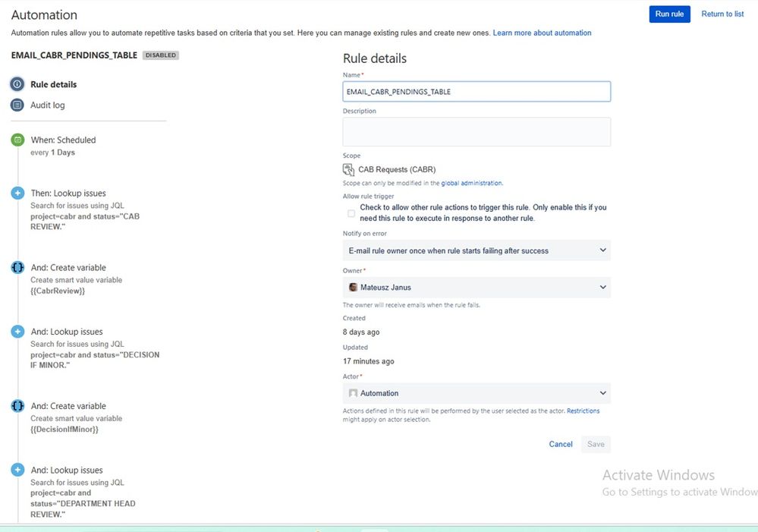The height and width of the screenshot is (532, 758).
Task: Click the CAB Requests (CABR) scope text
Action: pos(397,170)
